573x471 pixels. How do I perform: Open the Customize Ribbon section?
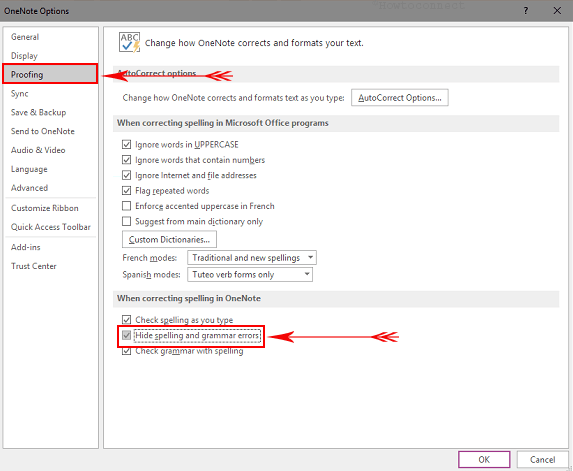tap(45, 208)
